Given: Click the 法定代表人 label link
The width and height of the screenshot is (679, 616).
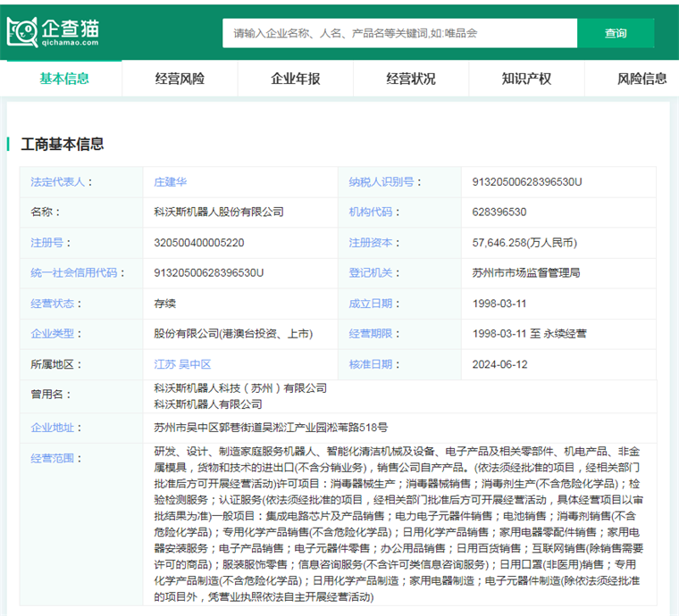Looking at the screenshot, I should point(57,182).
